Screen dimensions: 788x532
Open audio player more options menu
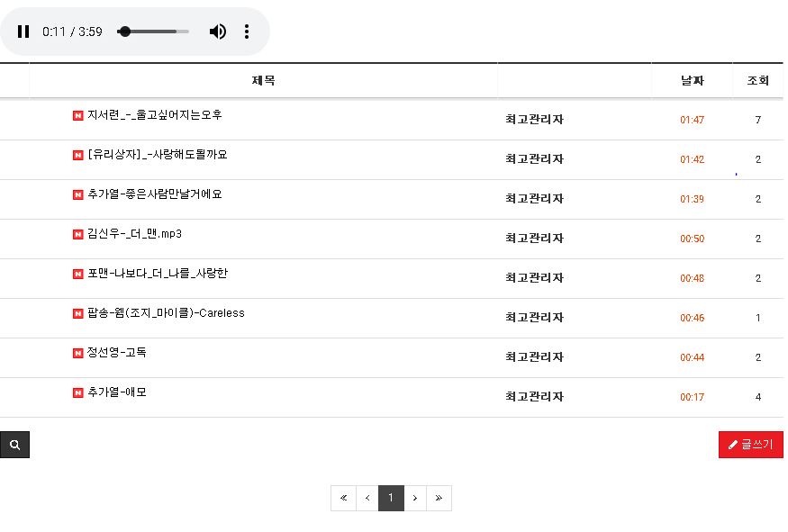[247, 32]
